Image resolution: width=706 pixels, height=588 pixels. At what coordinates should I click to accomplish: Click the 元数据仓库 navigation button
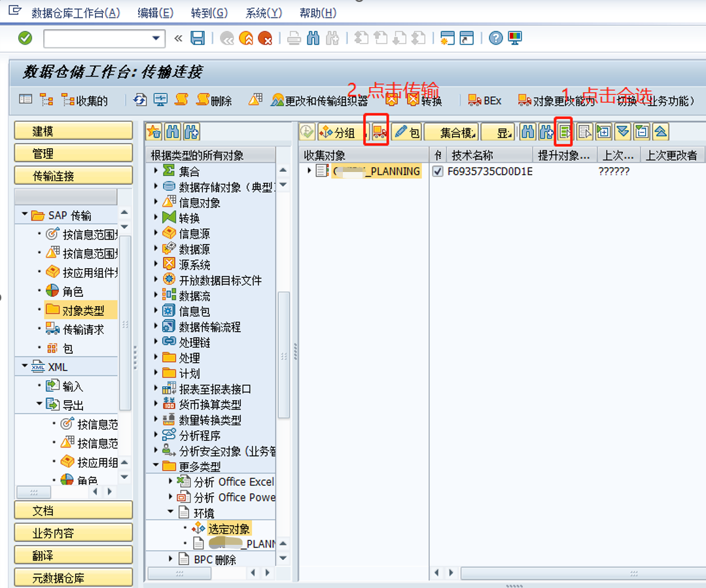pos(73,578)
